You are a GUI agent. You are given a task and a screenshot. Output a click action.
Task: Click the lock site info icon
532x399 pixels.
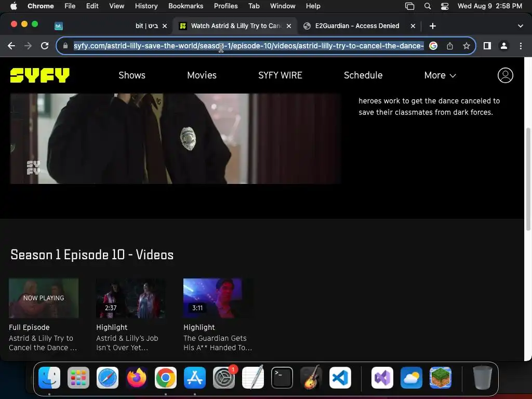(65, 46)
